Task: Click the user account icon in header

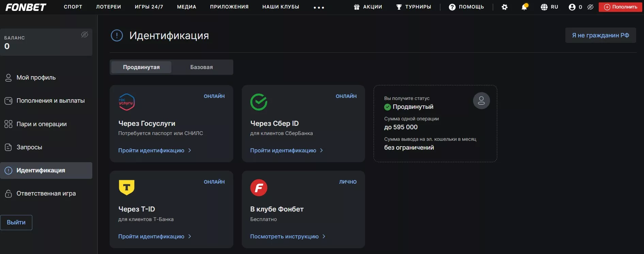Action: click(x=572, y=7)
